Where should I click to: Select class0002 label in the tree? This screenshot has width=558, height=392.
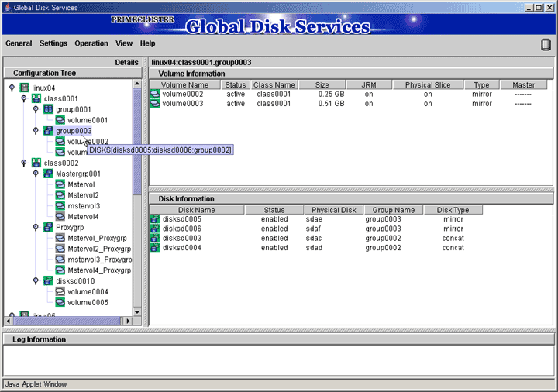[61, 163]
